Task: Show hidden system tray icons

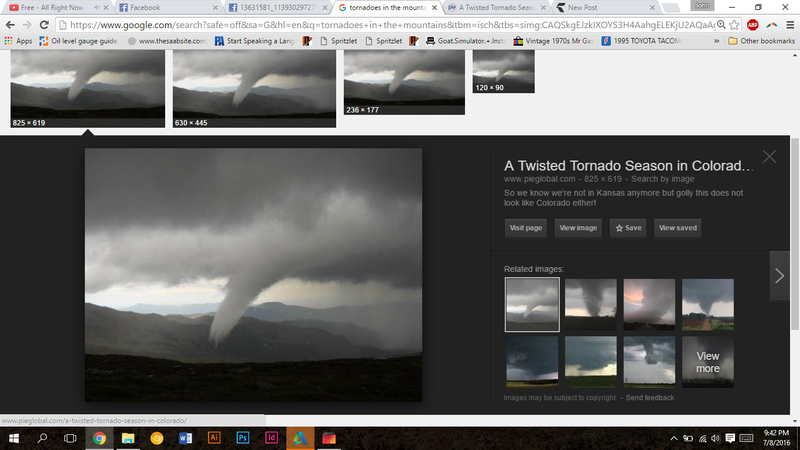Action: click(674, 438)
